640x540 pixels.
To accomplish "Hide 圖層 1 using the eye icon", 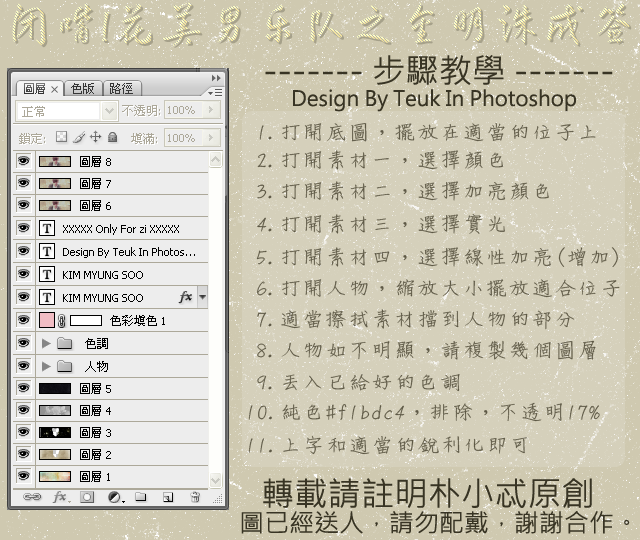I will (x=24, y=476).
